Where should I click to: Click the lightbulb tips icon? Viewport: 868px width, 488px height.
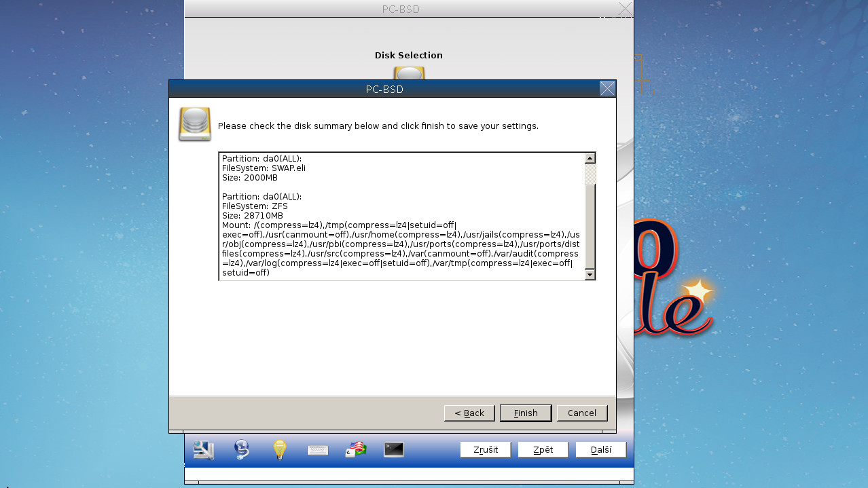(279, 449)
